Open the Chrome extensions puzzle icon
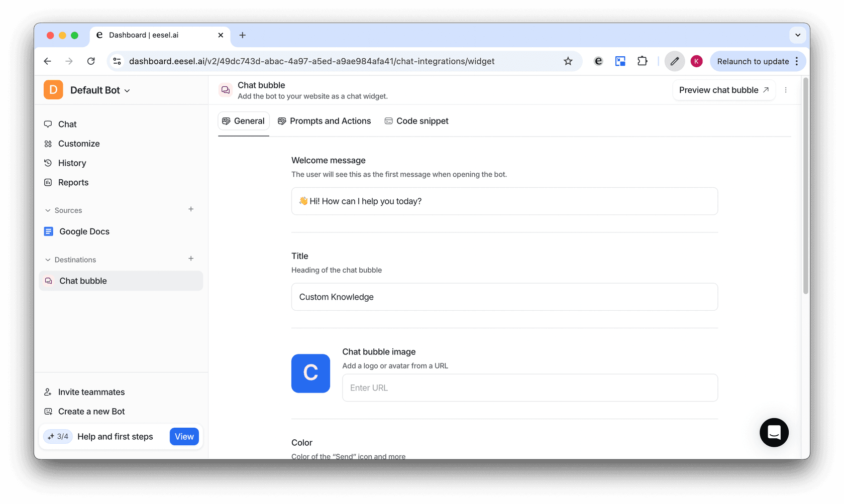This screenshot has width=844, height=504. coord(642,61)
